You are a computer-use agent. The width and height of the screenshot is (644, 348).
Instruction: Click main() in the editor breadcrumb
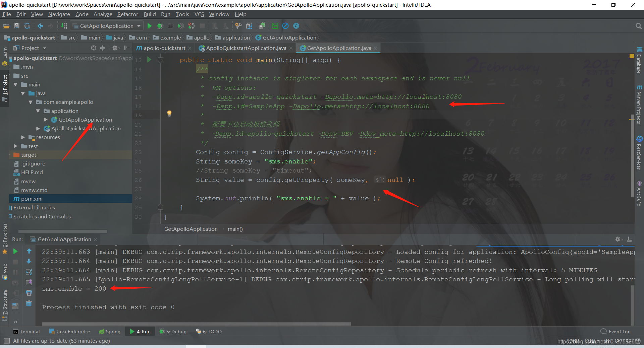(x=235, y=229)
